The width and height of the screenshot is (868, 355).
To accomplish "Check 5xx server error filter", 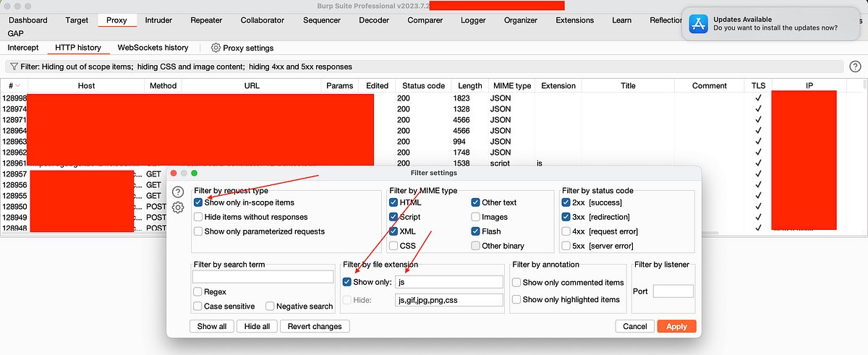I will [x=566, y=246].
